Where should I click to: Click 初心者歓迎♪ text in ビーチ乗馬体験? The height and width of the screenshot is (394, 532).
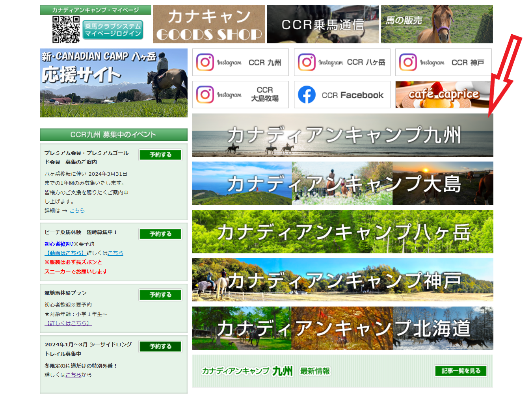(x=59, y=244)
